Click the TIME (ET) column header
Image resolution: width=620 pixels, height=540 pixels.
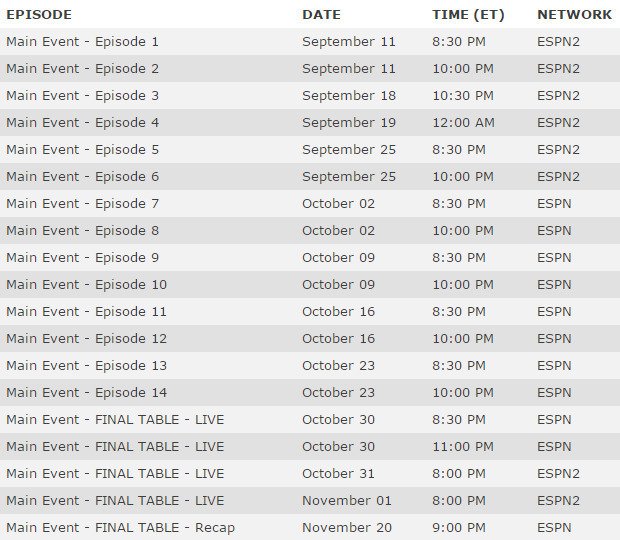468,15
